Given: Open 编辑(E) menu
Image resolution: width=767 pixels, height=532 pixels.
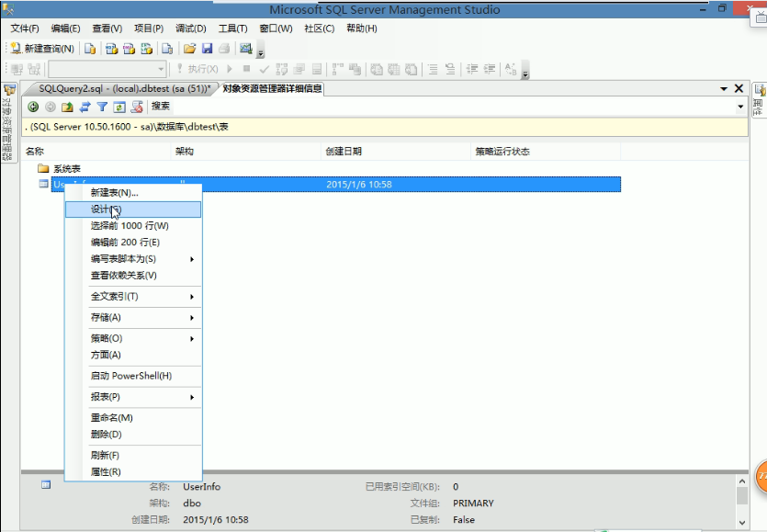Looking at the screenshot, I should point(65,28).
